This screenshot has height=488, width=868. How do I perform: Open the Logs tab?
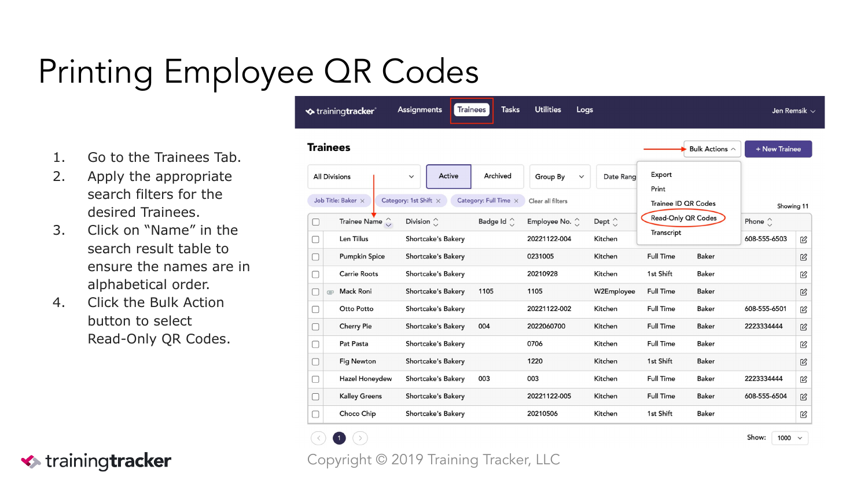(x=584, y=110)
